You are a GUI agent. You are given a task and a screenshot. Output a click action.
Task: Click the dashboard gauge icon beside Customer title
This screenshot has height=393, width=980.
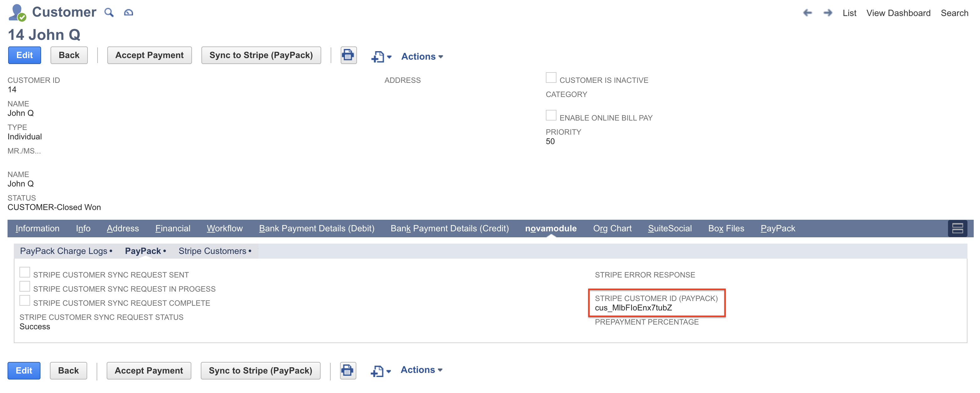click(129, 13)
